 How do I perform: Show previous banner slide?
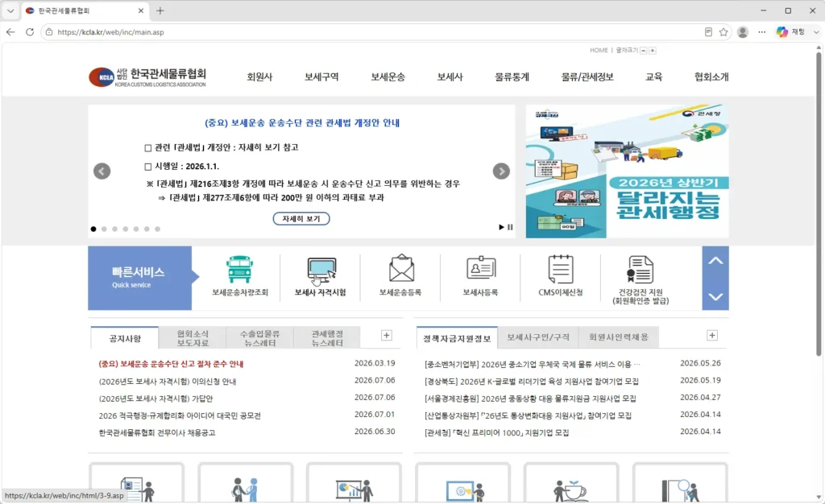tap(102, 171)
